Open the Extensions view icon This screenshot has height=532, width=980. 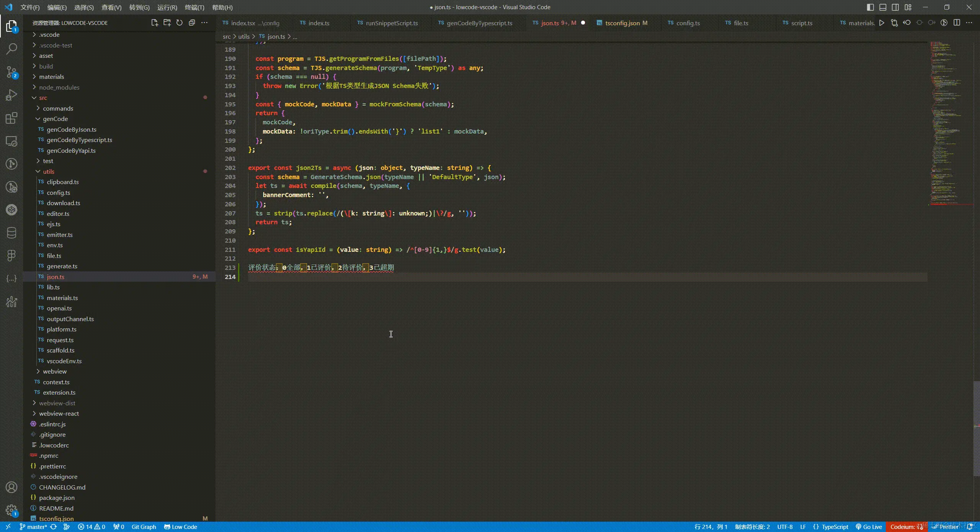pos(11,118)
